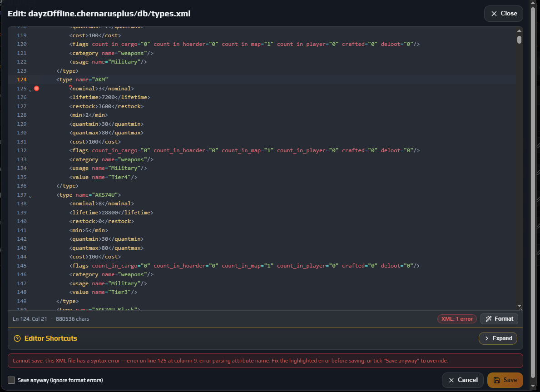The width and height of the screenshot is (540, 392).
Task: Click the closing type tag line 149
Action: pos(68,301)
